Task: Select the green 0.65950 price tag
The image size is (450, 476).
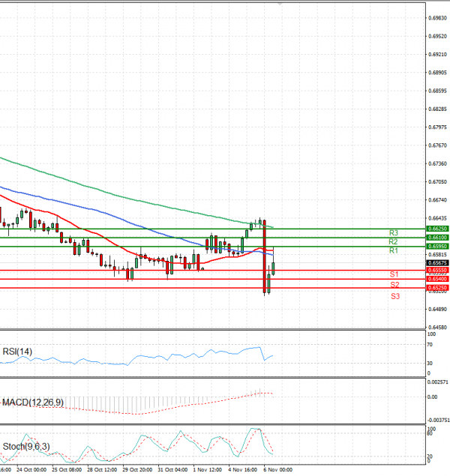Action: click(437, 246)
